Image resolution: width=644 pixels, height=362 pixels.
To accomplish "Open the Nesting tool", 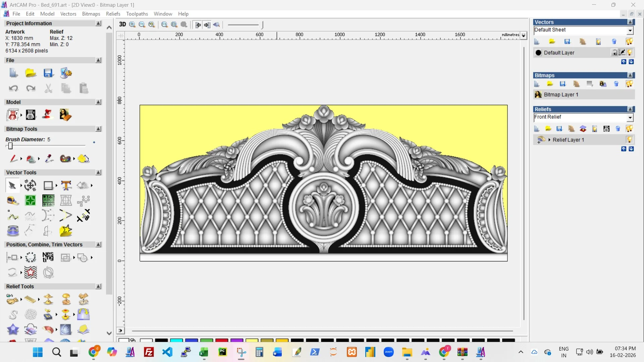I will pyautogui.click(x=48, y=257).
